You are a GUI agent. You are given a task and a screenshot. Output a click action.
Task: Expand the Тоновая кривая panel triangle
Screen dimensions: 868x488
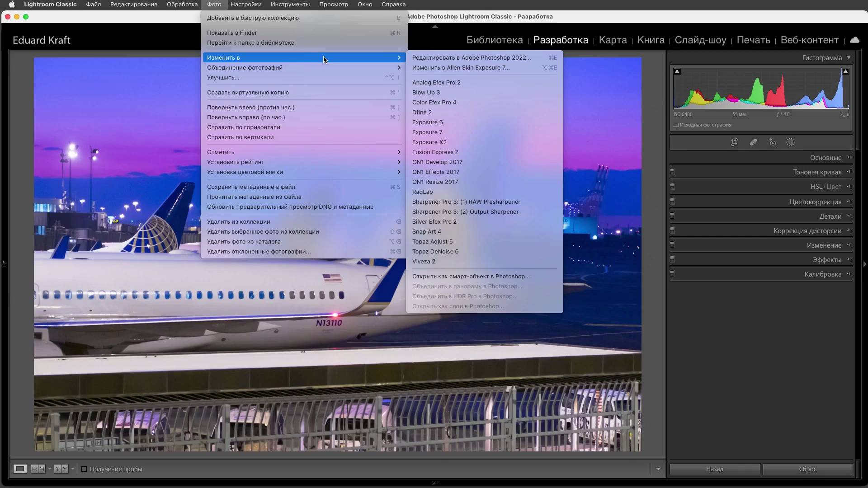pyautogui.click(x=849, y=172)
